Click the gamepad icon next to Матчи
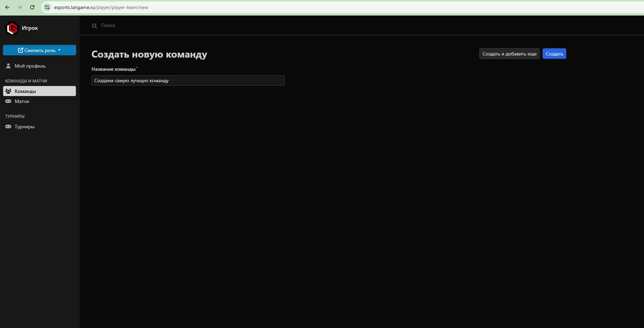Image resolution: width=644 pixels, height=328 pixels. 8,101
